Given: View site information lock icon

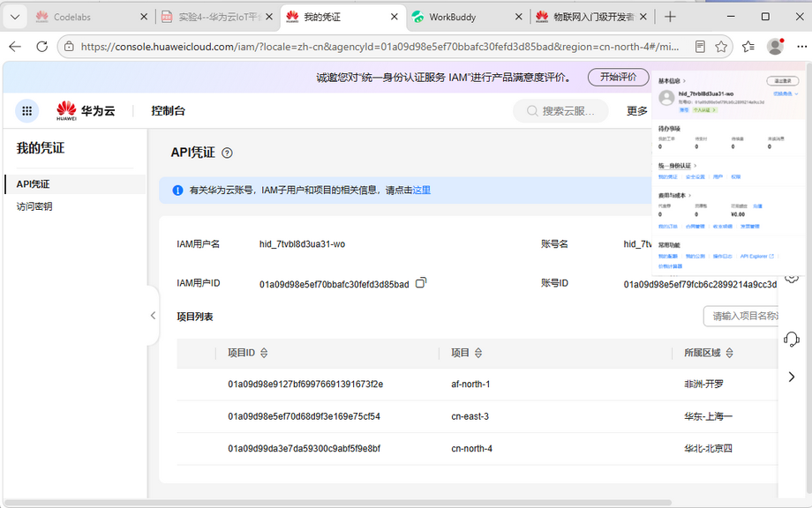Looking at the screenshot, I should tap(69, 47).
